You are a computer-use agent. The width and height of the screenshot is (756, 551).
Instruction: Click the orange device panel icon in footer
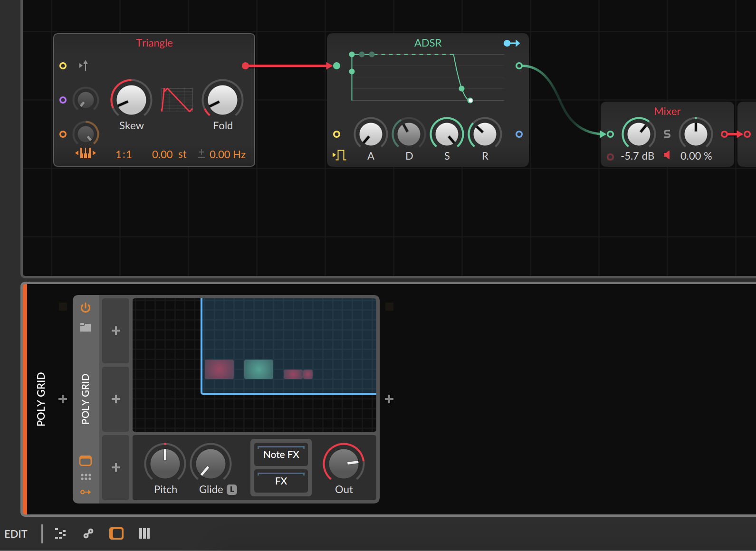(x=116, y=533)
